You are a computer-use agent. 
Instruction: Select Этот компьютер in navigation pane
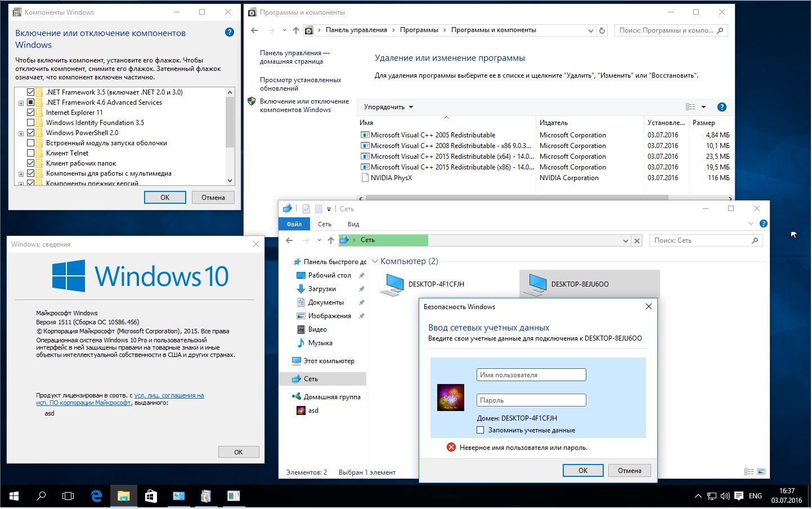pyautogui.click(x=329, y=361)
